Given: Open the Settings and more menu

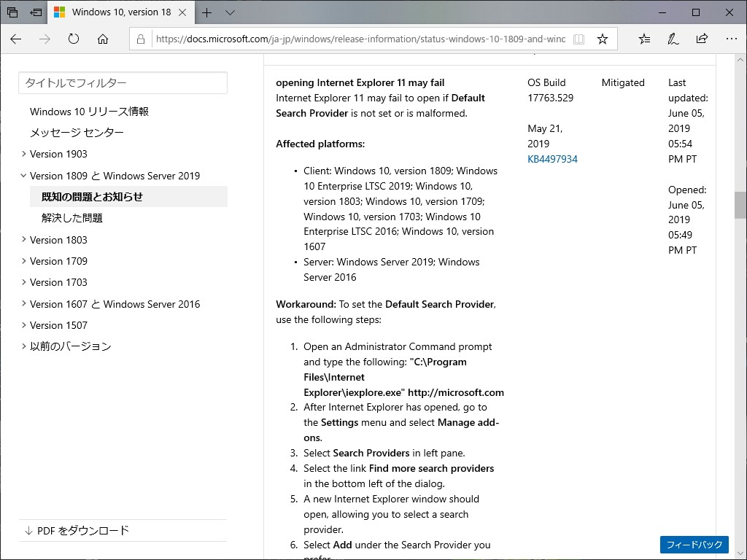Looking at the screenshot, I should [x=732, y=39].
